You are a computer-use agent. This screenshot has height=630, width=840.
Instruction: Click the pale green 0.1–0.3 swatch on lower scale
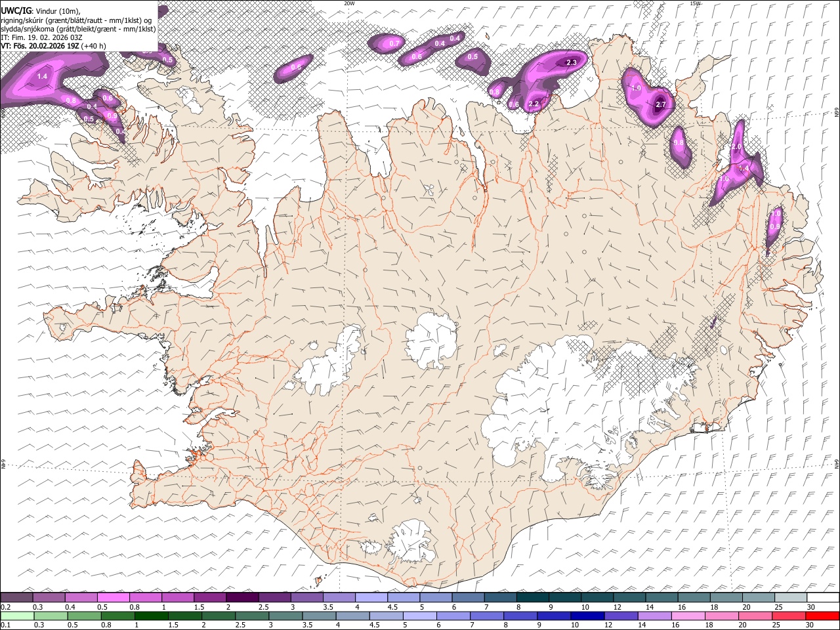click(x=16, y=616)
